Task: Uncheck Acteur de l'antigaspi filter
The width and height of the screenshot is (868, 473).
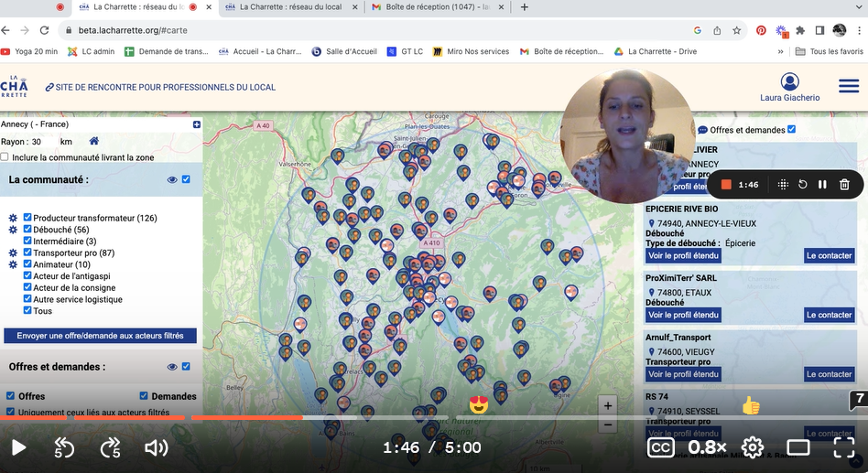Action: click(x=27, y=275)
